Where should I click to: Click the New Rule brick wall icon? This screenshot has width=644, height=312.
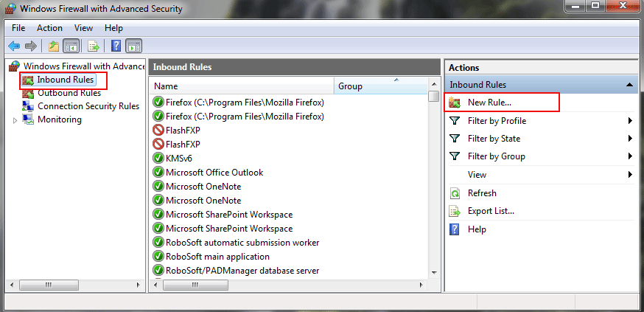click(x=455, y=103)
